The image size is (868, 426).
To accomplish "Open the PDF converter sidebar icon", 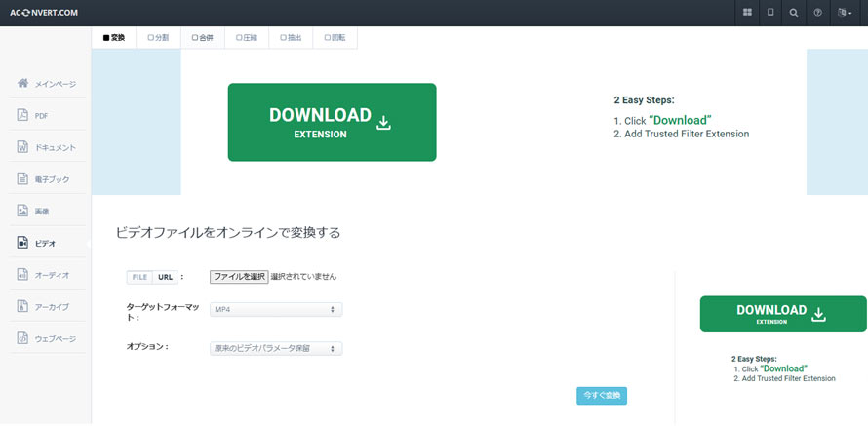I will tap(22, 115).
